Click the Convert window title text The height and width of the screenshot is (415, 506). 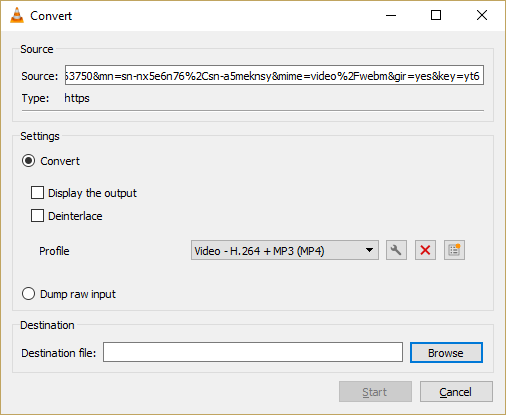[x=51, y=16]
